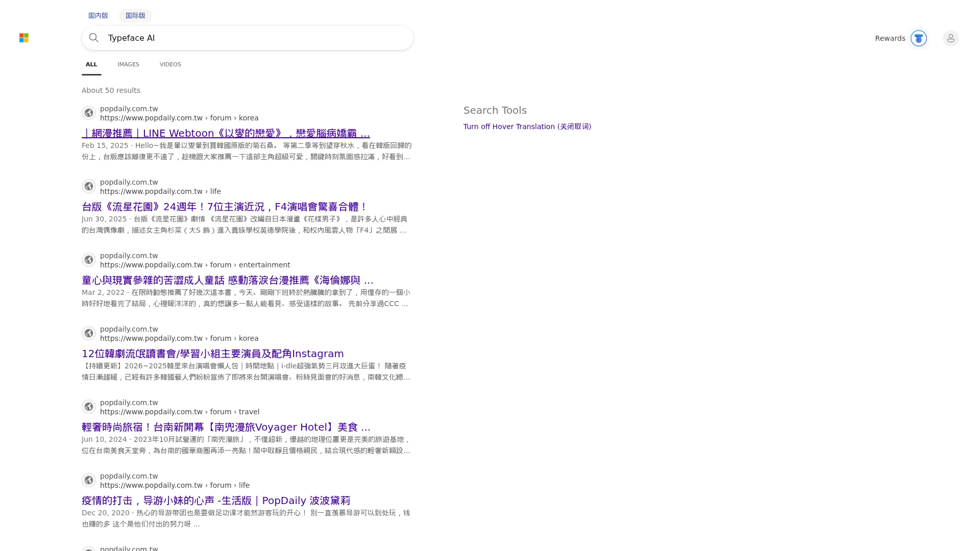The height and width of the screenshot is (551, 980).
Task: Open 12位韓劇 Instagram result title
Action: [213, 354]
